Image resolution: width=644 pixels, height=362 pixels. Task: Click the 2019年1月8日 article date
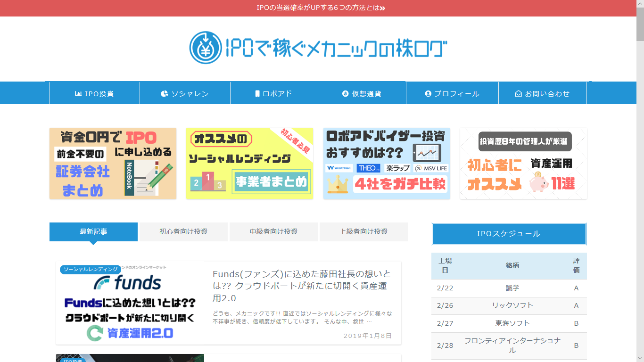point(368,336)
